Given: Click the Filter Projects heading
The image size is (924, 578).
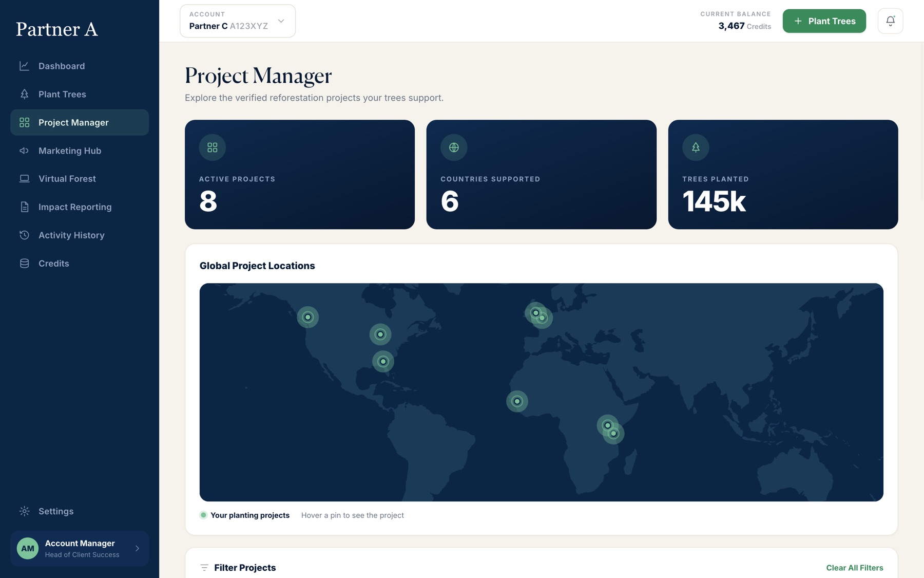Looking at the screenshot, I should pos(245,568).
